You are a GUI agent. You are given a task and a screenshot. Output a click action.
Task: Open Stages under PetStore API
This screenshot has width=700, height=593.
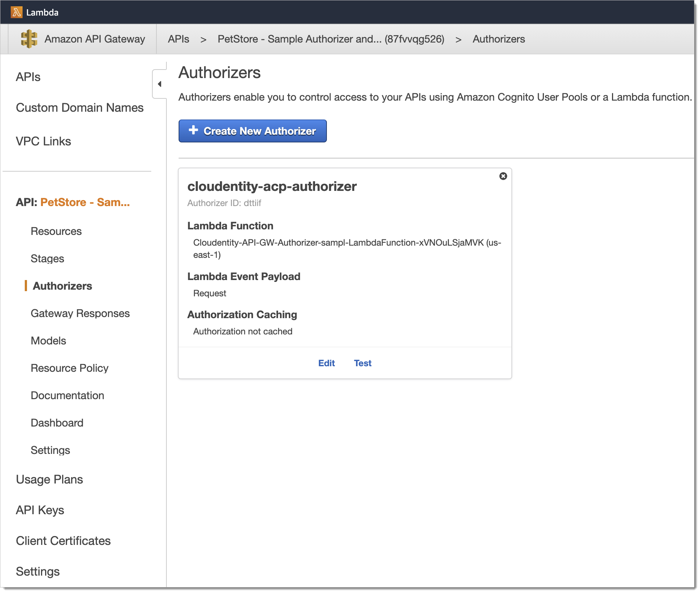click(x=48, y=259)
